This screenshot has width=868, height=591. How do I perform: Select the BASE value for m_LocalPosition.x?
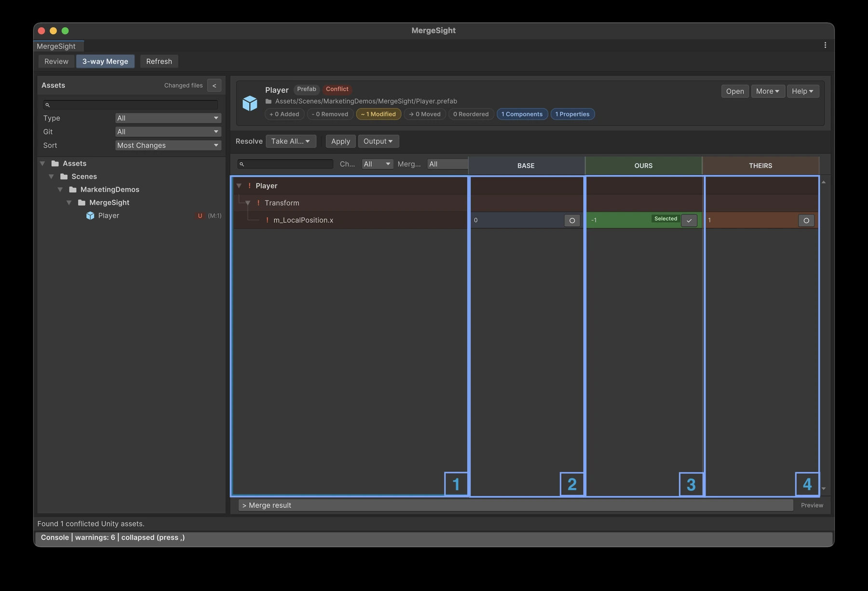click(x=572, y=220)
